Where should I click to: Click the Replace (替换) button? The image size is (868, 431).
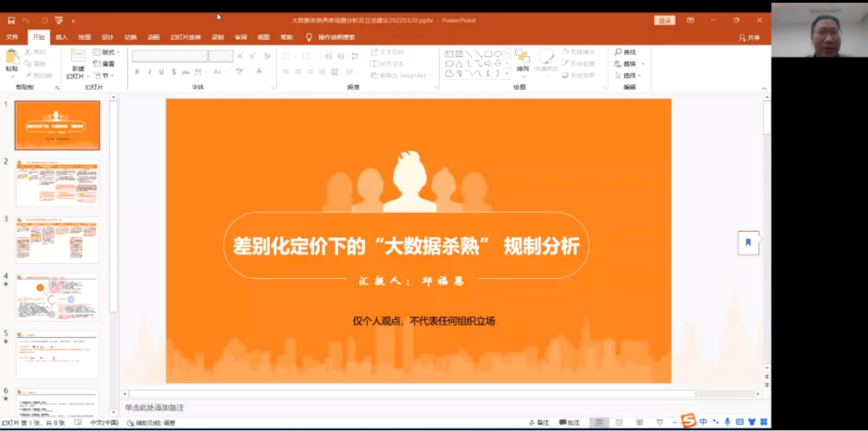[x=625, y=63]
